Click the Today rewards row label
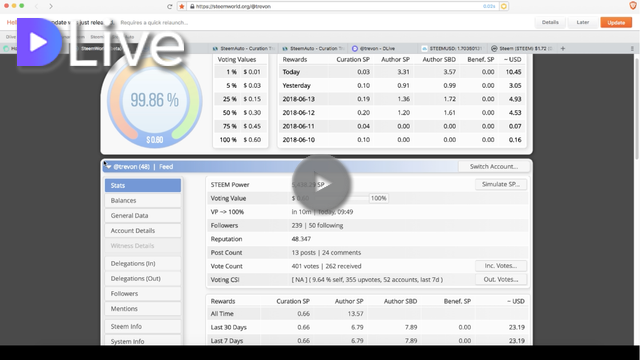Image resolution: width=640 pixels, height=360 pixels. tap(291, 72)
